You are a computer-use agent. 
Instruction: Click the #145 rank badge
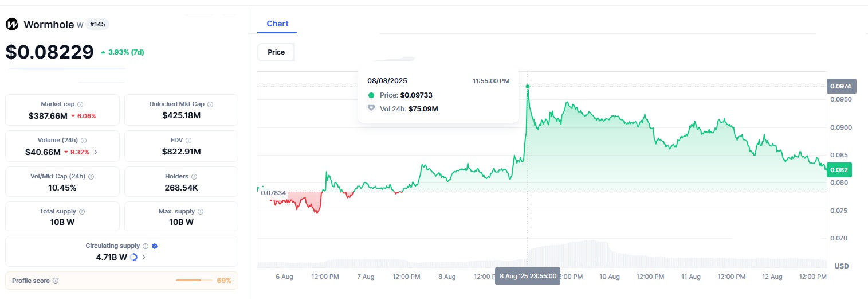[97, 25]
